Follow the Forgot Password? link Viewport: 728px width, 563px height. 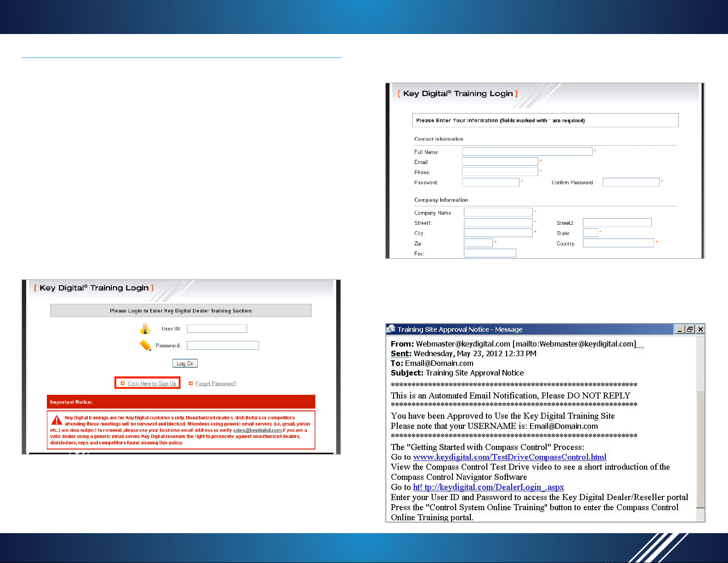point(216,384)
